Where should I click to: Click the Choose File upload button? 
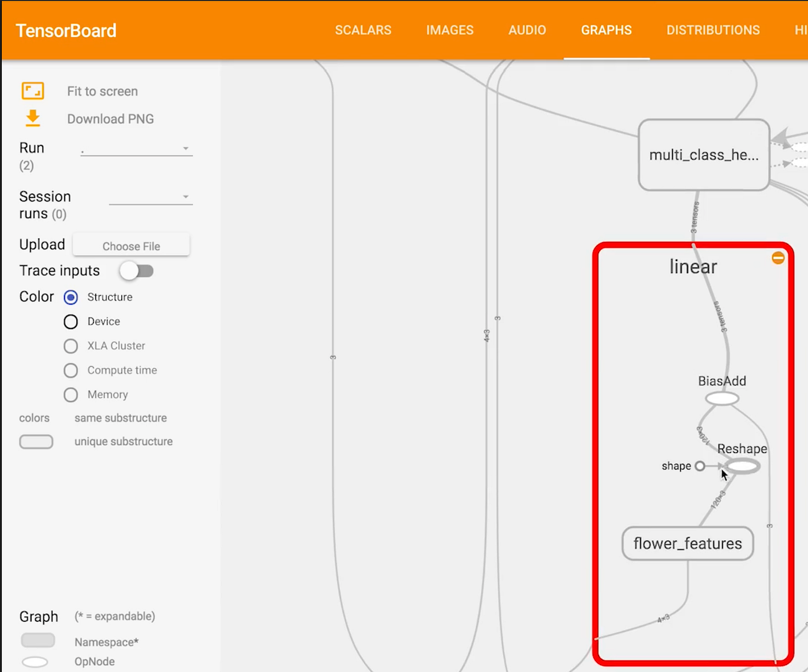click(131, 245)
